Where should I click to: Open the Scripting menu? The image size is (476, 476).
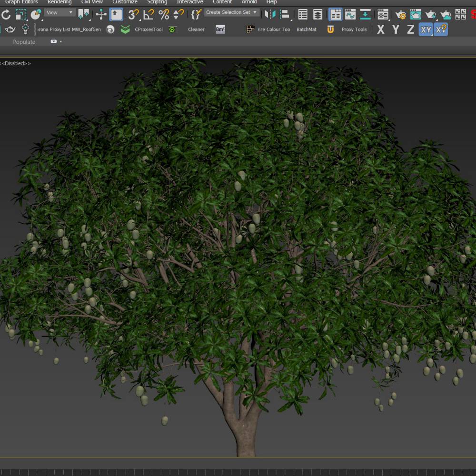[x=157, y=2]
